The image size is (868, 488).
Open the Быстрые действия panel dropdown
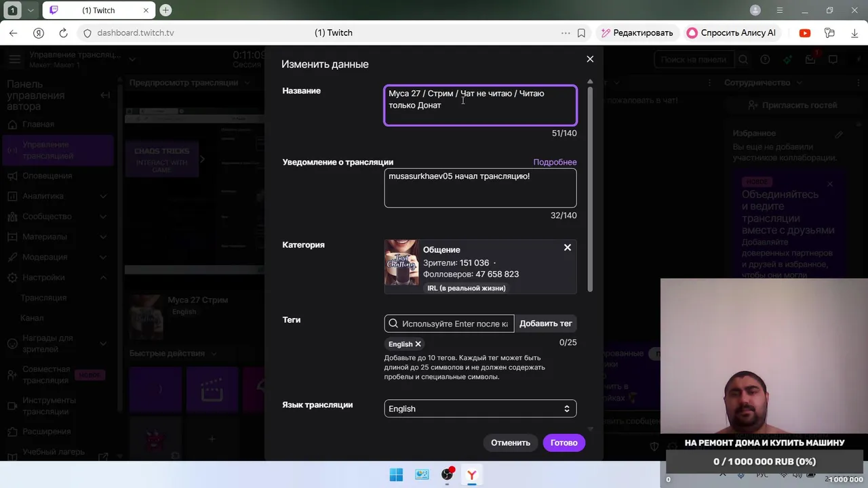pos(213,353)
